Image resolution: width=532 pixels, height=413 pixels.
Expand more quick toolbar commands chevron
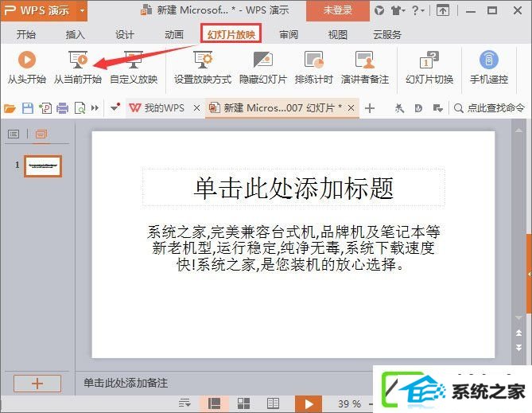click(x=95, y=108)
